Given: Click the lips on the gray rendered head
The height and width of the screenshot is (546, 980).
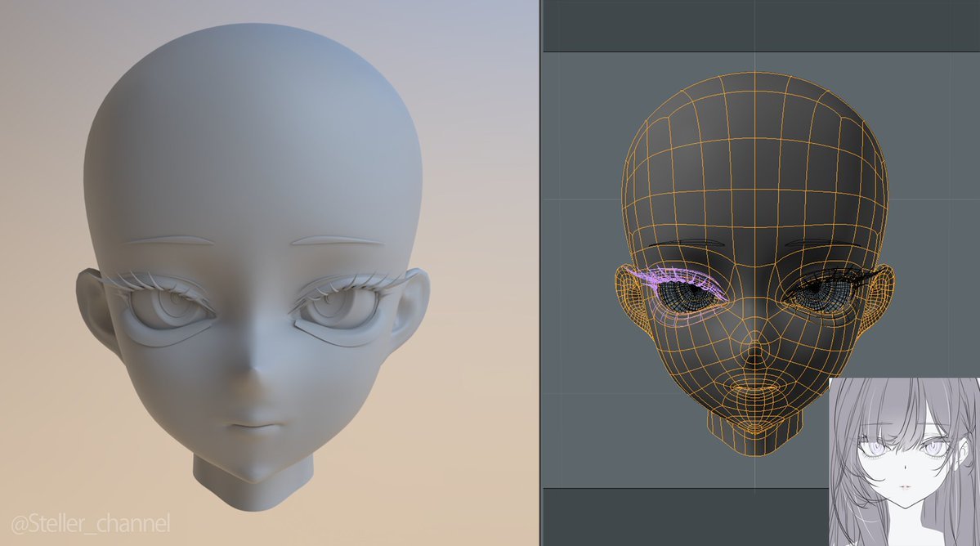Looking at the screenshot, I should click(253, 427).
